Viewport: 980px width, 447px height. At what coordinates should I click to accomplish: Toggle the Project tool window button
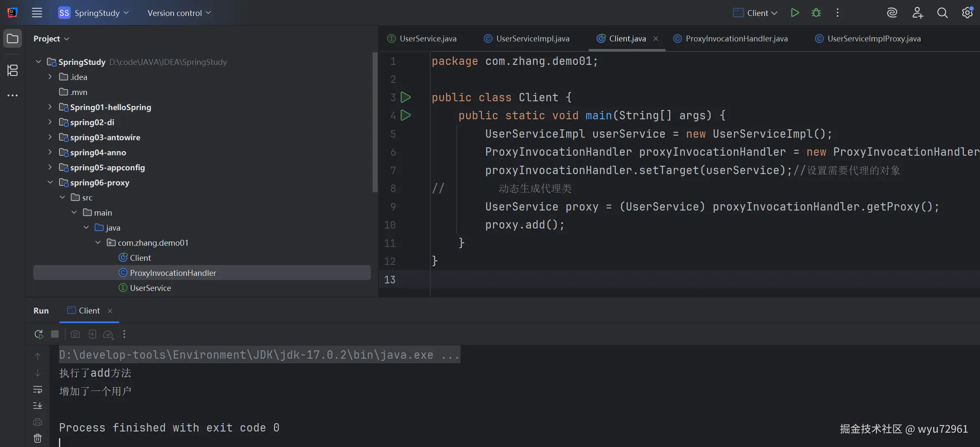[13, 39]
